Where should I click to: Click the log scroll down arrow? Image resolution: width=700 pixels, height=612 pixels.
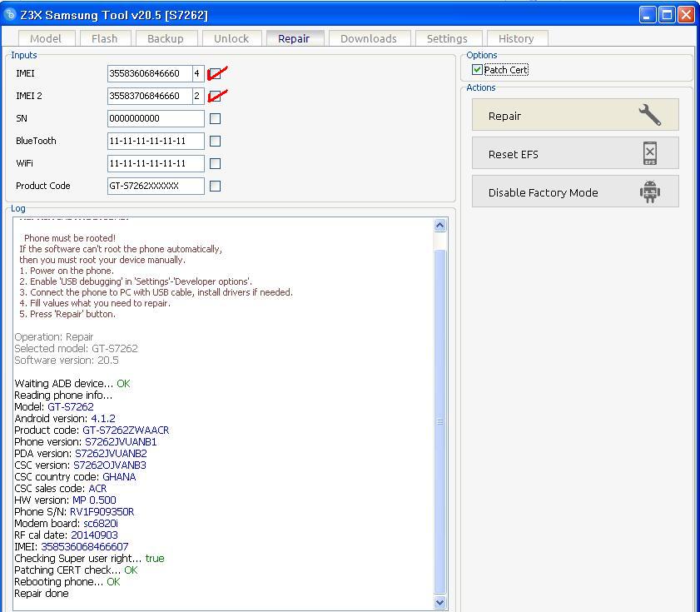click(x=439, y=602)
